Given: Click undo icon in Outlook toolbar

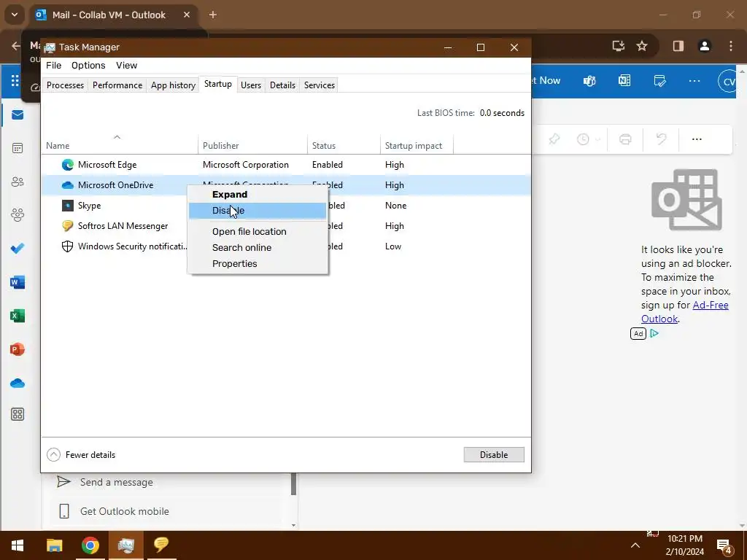Looking at the screenshot, I should point(661,139).
